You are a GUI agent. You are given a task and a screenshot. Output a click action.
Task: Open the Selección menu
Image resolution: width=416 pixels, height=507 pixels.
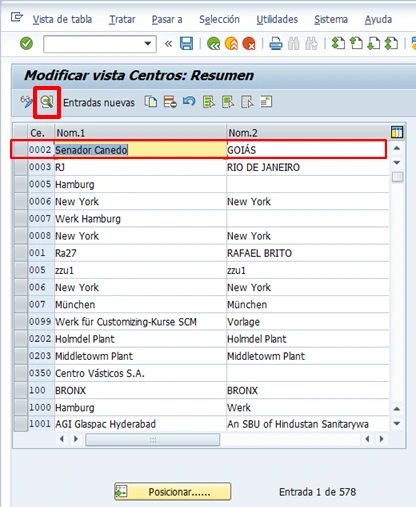219,20
